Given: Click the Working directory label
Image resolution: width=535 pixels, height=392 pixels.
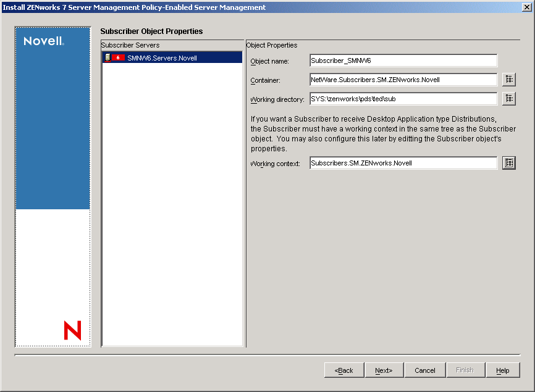Looking at the screenshot, I should [277, 99].
